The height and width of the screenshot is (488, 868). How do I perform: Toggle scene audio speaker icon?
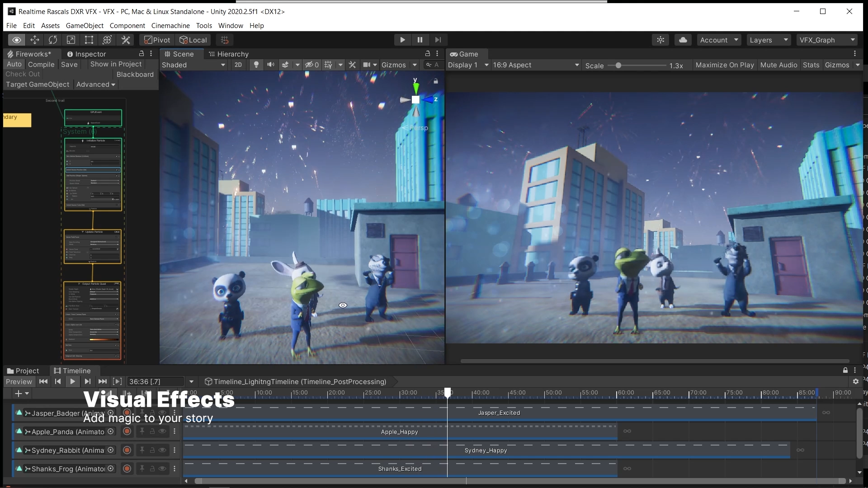pos(270,65)
